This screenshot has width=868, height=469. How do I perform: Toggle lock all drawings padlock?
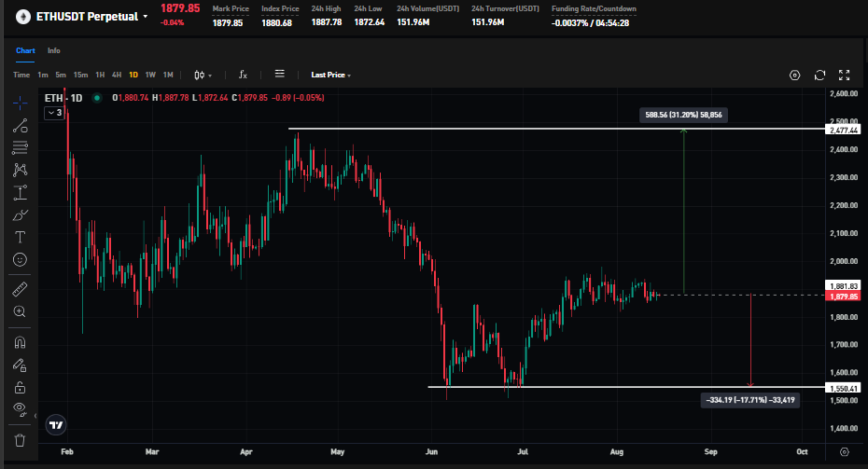(x=20, y=387)
